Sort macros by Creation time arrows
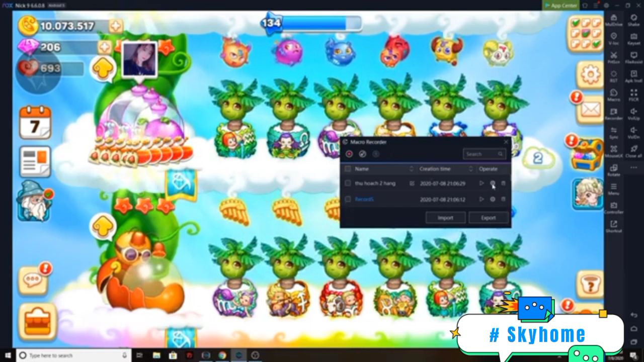The image size is (644, 362). coord(471,169)
